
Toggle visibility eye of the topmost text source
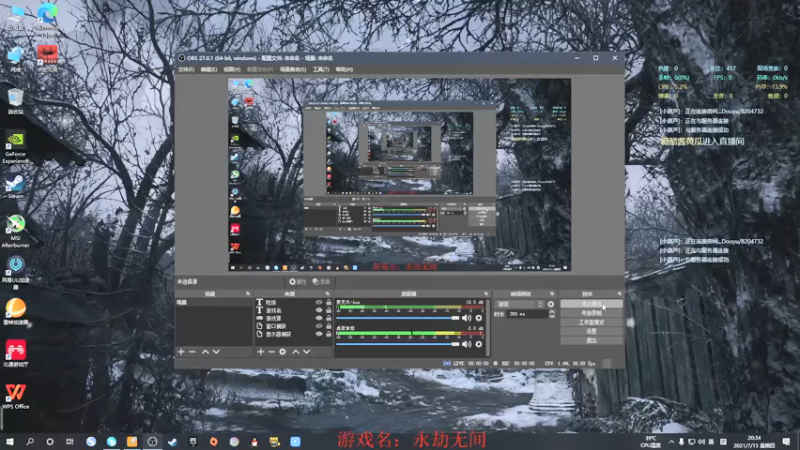[319, 303]
